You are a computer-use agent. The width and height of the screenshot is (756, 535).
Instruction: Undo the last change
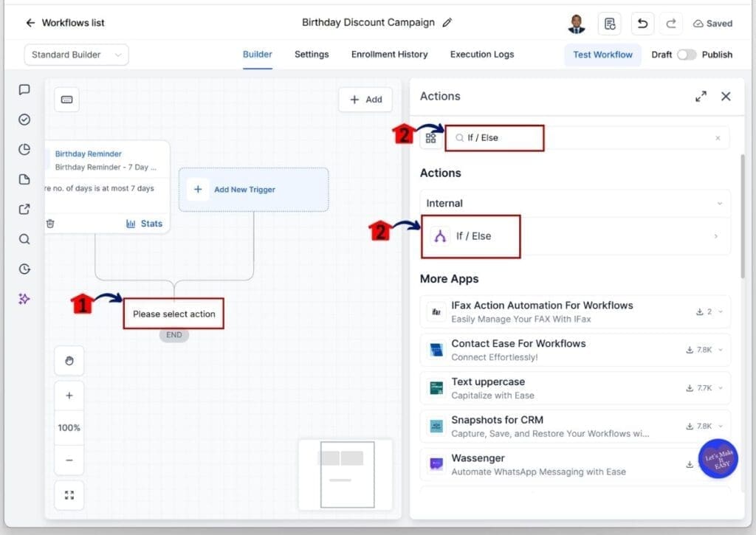click(x=642, y=24)
